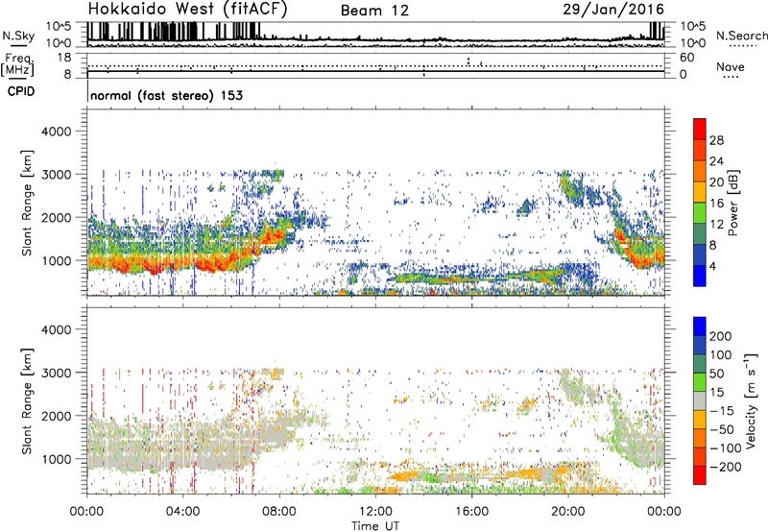The height and width of the screenshot is (532, 768).
Task: Click the 'Nave' legend label
Action: click(731, 67)
